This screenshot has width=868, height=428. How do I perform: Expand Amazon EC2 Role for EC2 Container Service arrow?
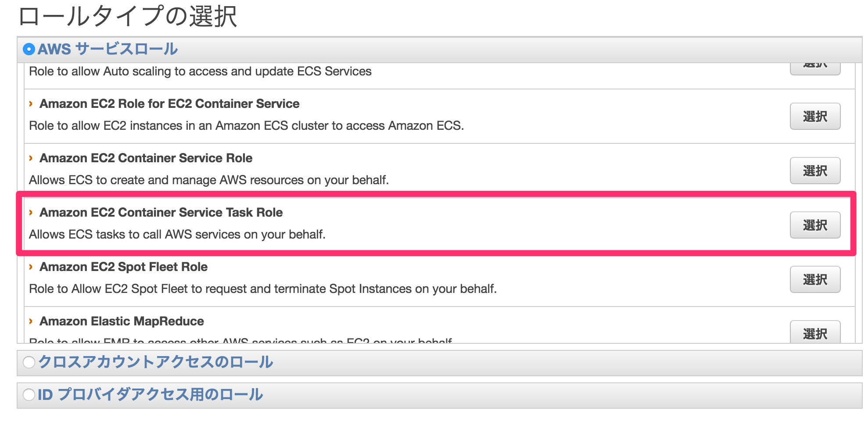click(x=31, y=104)
